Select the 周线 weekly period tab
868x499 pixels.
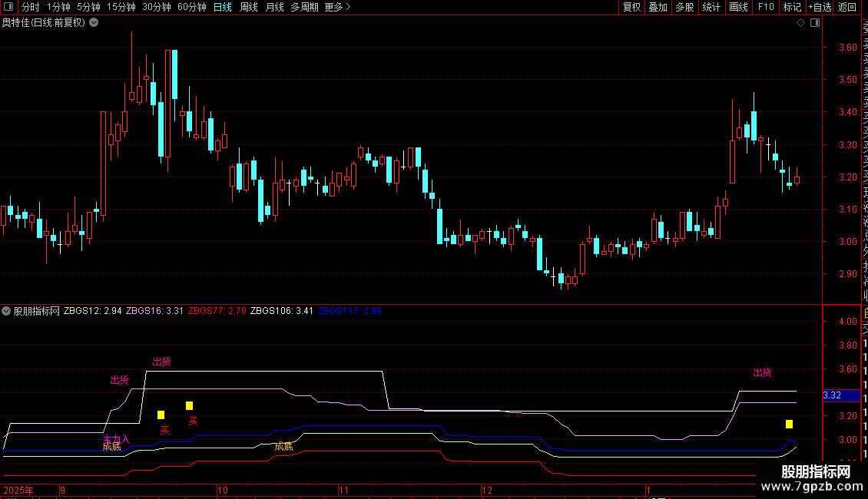(x=249, y=7)
